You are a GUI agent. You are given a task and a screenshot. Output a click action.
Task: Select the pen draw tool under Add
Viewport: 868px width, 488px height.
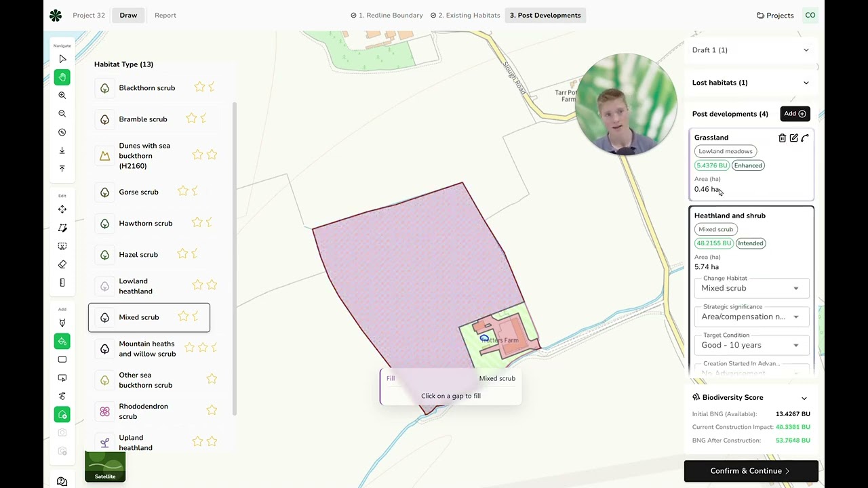tap(62, 323)
